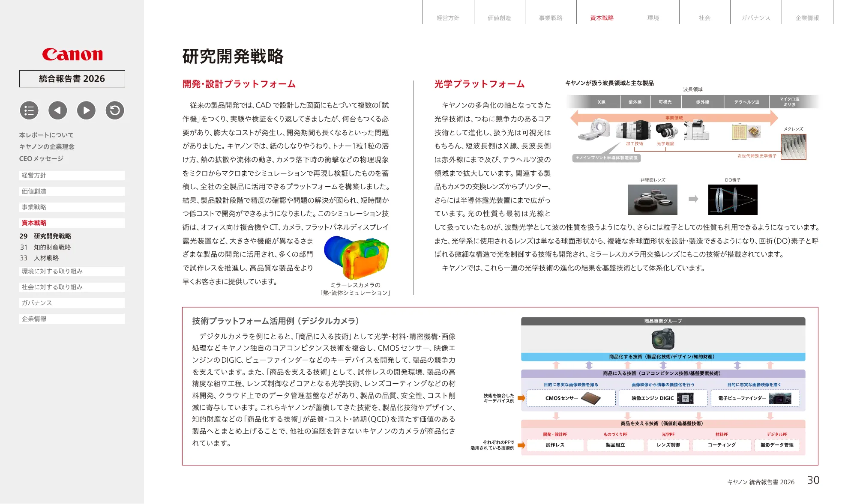Expand 環境に対する取り組み sidebar section
This screenshot has width=857, height=504.
tap(72, 271)
